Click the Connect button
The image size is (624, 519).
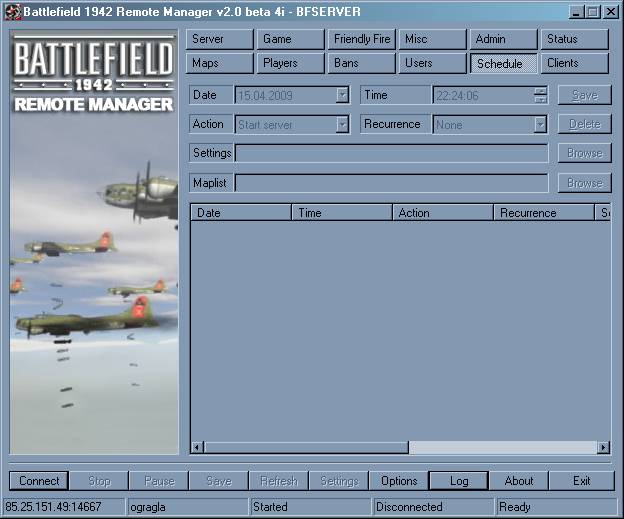(x=39, y=481)
